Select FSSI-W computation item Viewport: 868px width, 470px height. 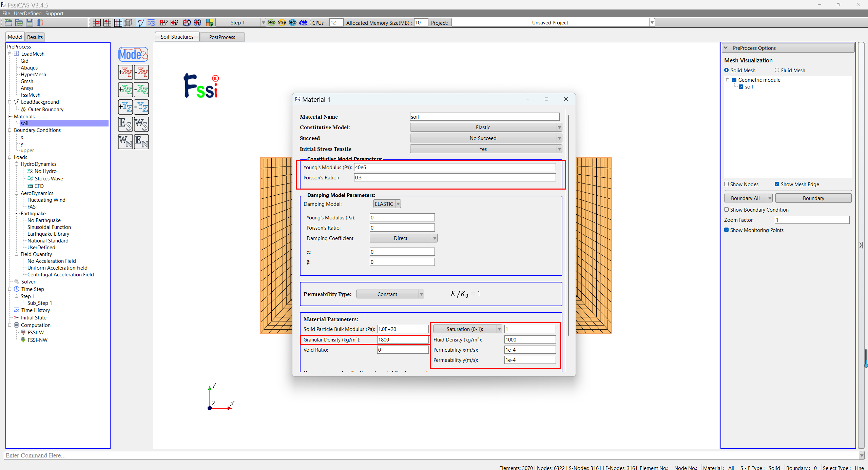36,333
